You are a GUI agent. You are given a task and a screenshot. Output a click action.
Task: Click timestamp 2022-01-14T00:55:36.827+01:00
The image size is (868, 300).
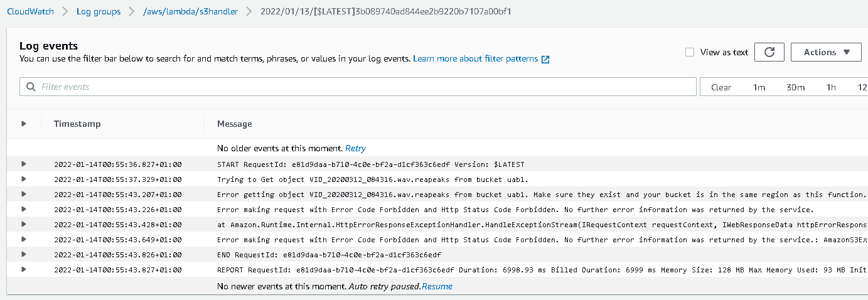[118, 164]
